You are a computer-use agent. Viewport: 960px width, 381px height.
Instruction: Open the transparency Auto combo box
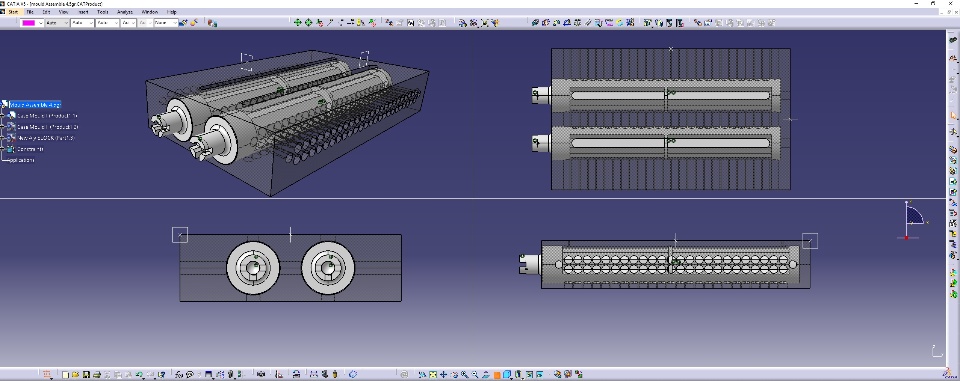[x=57, y=23]
